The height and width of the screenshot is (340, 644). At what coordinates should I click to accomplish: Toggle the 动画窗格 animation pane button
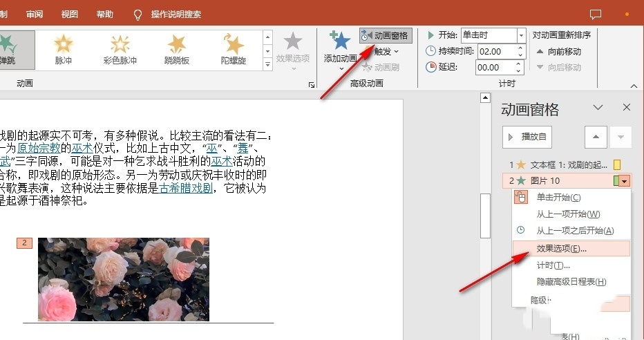tap(386, 35)
